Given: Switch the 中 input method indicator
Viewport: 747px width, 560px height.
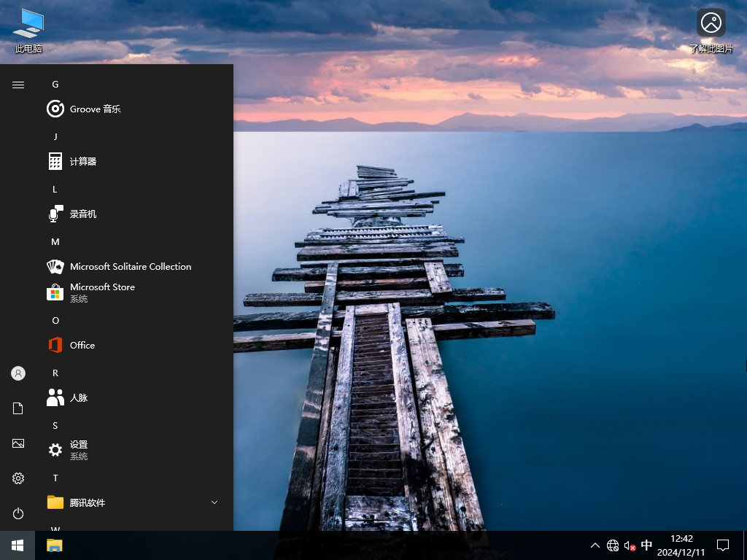Looking at the screenshot, I should [646, 545].
